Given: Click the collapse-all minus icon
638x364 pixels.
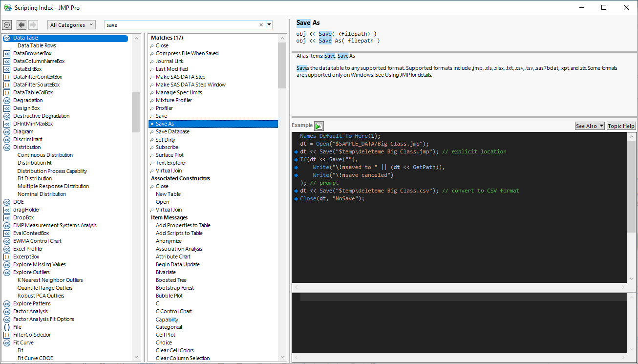Looking at the screenshot, I should (x=7, y=25).
